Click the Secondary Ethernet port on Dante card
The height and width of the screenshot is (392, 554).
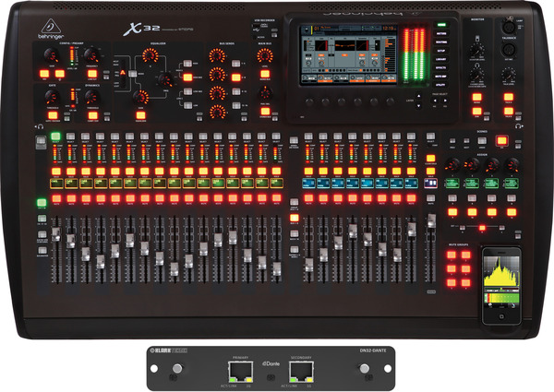click(301, 372)
